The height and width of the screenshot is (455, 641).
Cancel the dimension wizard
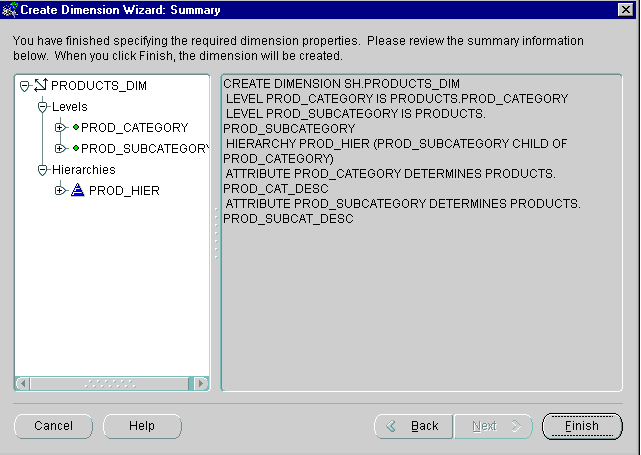click(53, 426)
